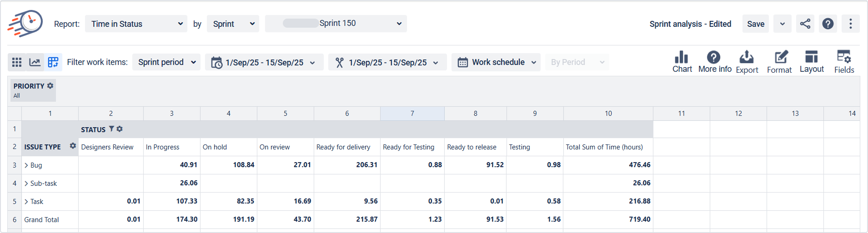
Task: Click the STATUS filter funnel icon
Action: pyautogui.click(x=111, y=129)
